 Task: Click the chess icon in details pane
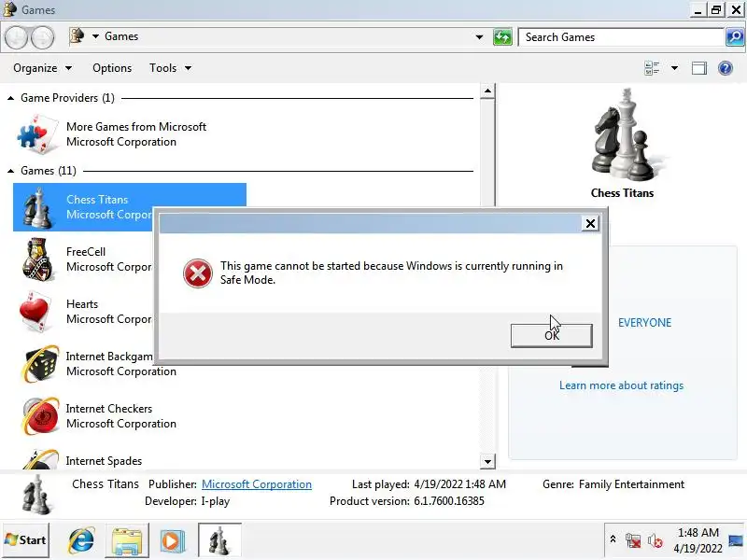[36, 496]
